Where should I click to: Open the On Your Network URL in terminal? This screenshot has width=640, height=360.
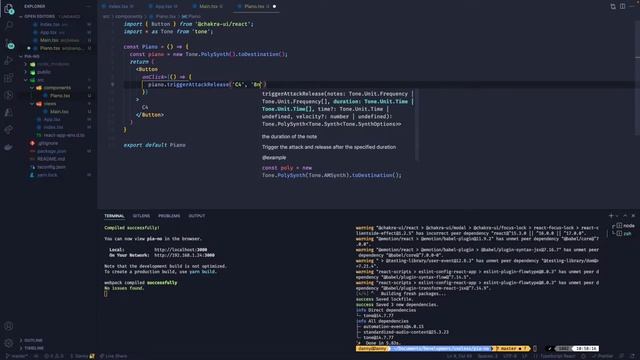coord(184,255)
